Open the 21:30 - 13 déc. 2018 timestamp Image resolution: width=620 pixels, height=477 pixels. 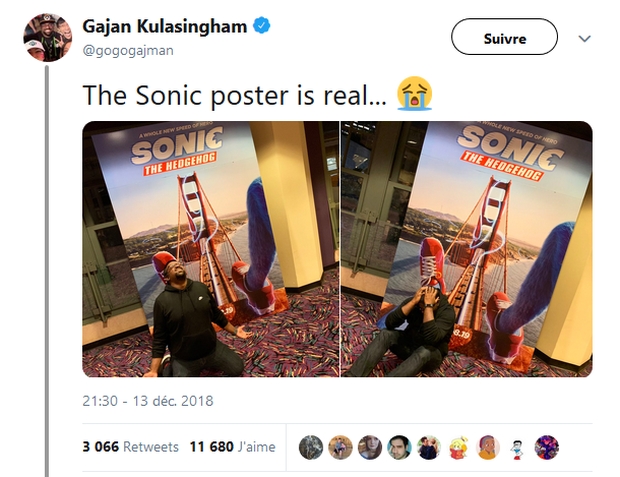point(147,402)
